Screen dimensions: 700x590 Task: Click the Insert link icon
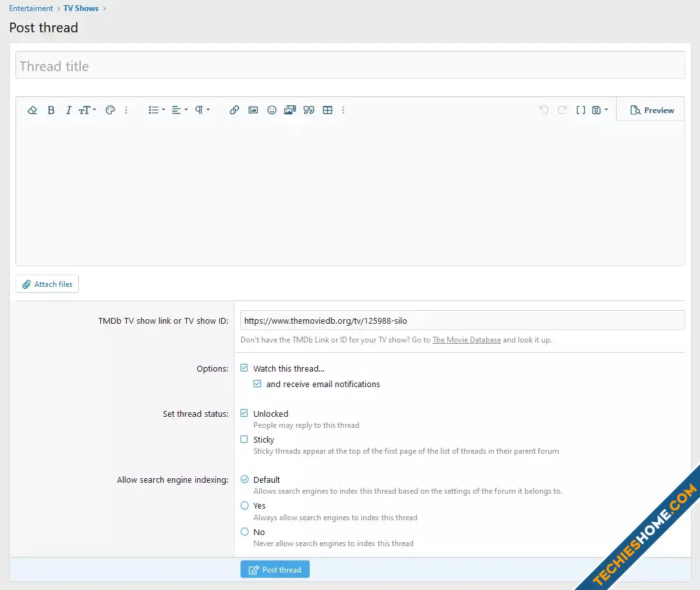tap(235, 111)
